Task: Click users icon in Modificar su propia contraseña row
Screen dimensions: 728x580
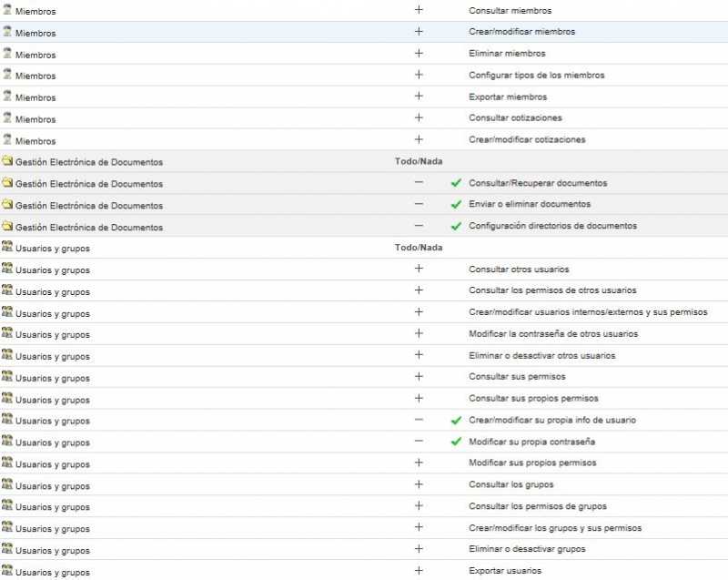Action: pos(7,442)
